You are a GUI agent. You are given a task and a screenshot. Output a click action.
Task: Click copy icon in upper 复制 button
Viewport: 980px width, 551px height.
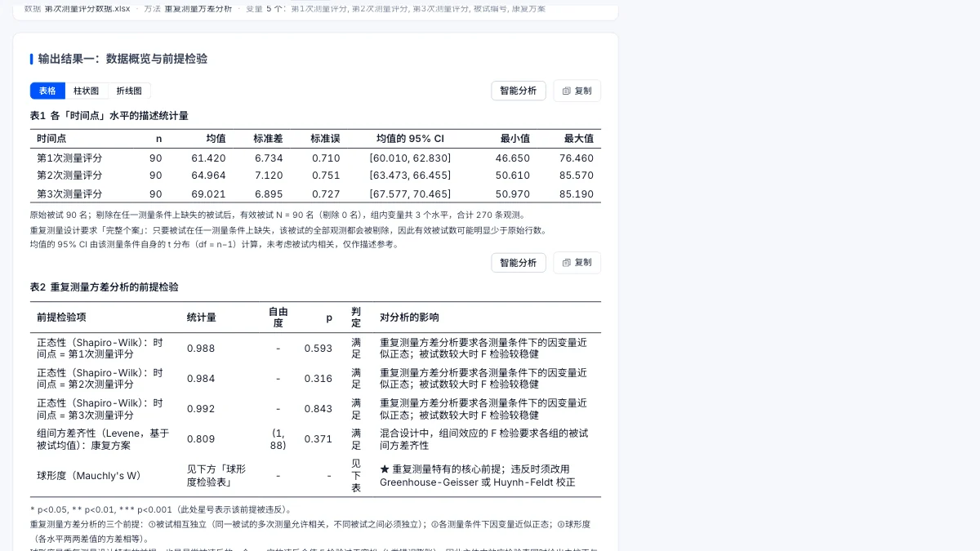[x=567, y=91]
